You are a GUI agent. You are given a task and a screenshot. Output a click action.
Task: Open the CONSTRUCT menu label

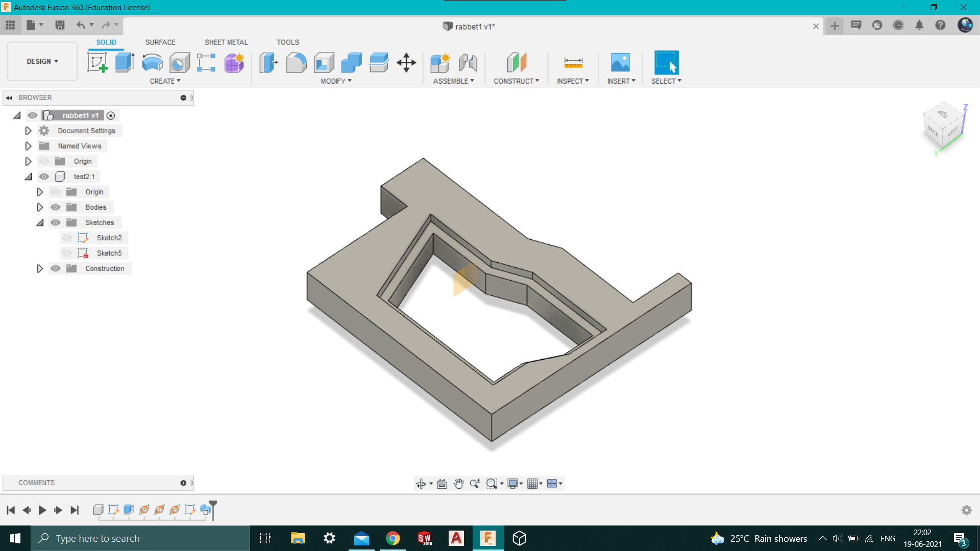(516, 81)
